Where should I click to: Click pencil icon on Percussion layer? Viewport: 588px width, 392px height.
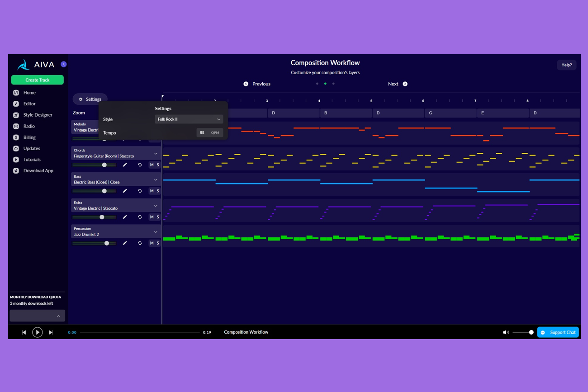pyautogui.click(x=125, y=243)
